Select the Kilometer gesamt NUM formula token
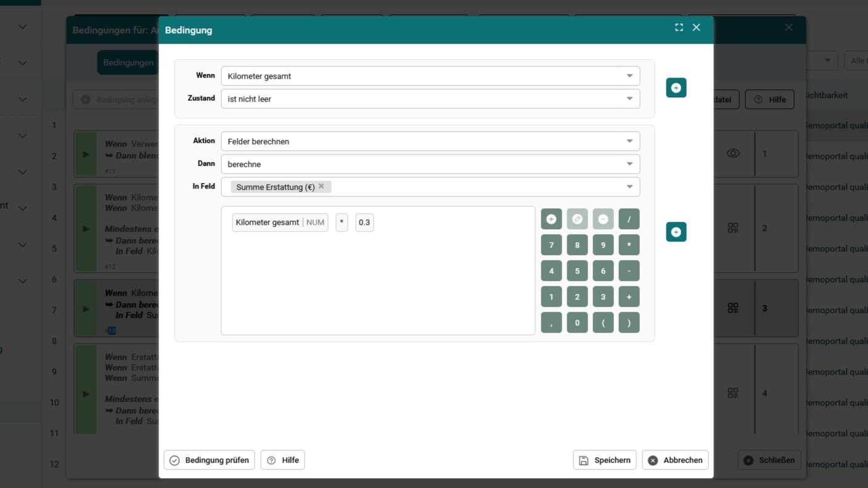This screenshot has width=868, height=488. [x=280, y=222]
